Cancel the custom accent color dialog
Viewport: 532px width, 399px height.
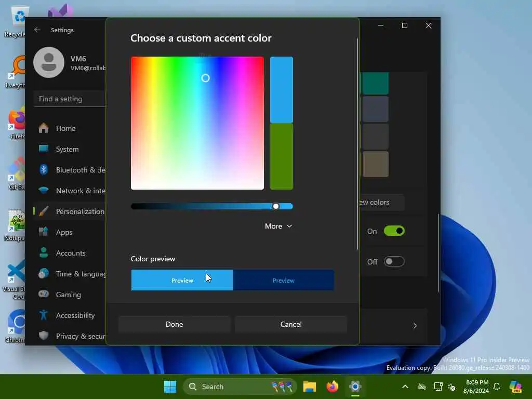tap(291, 324)
